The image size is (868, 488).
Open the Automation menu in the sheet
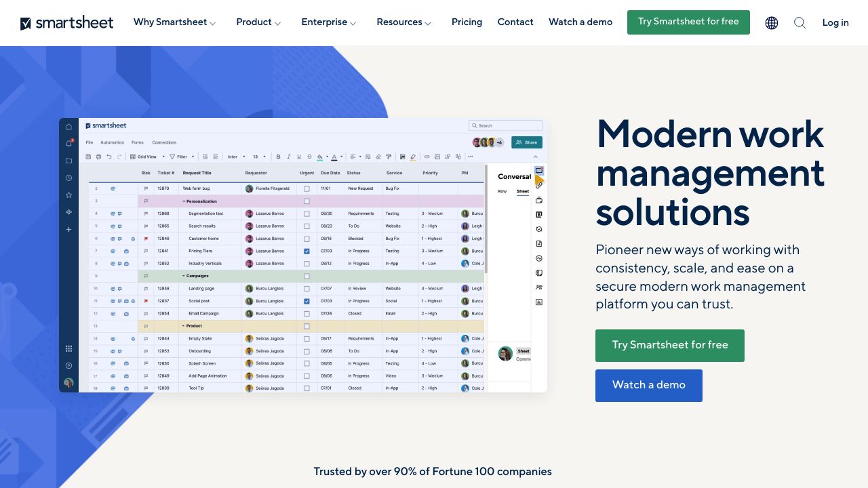click(113, 142)
